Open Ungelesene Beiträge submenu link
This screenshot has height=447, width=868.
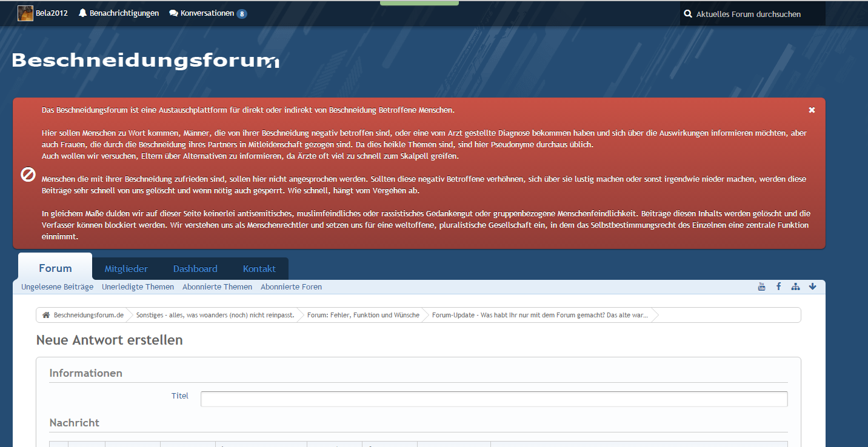tap(58, 287)
